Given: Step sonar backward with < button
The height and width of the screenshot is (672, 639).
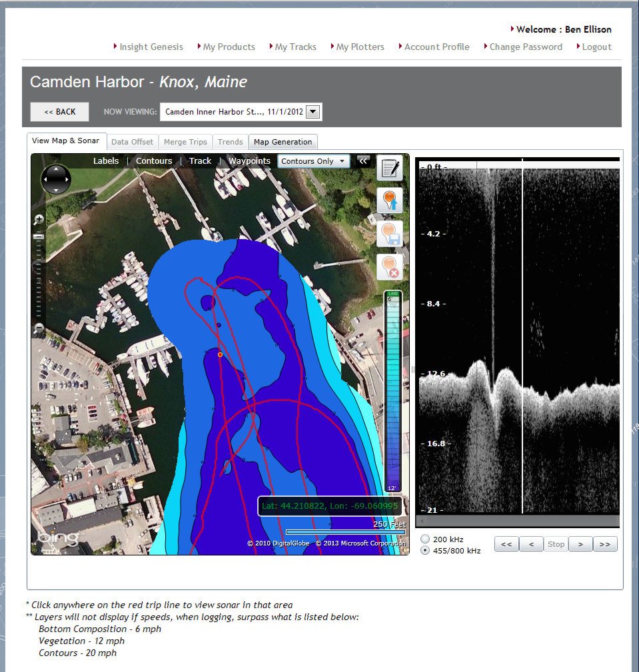Looking at the screenshot, I should coord(531,544).
